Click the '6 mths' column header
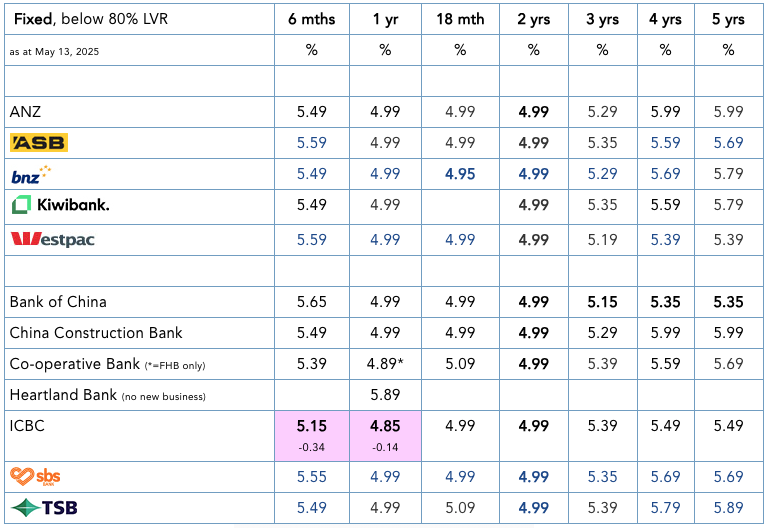The width and height of the screenshot is (769, 528). [x=311, y=19]
